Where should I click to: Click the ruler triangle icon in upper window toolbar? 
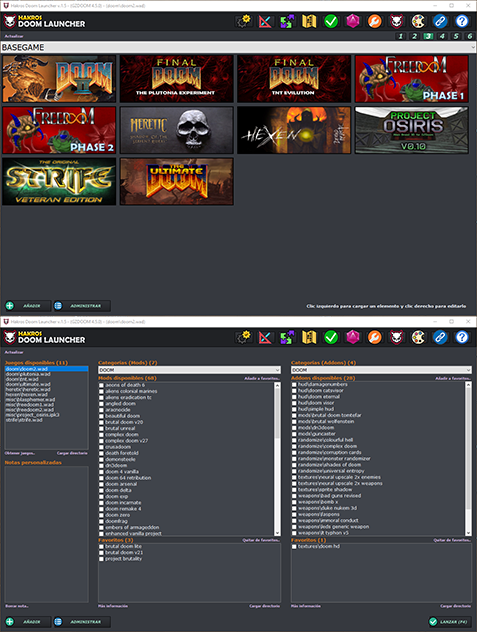pos(265,21)
